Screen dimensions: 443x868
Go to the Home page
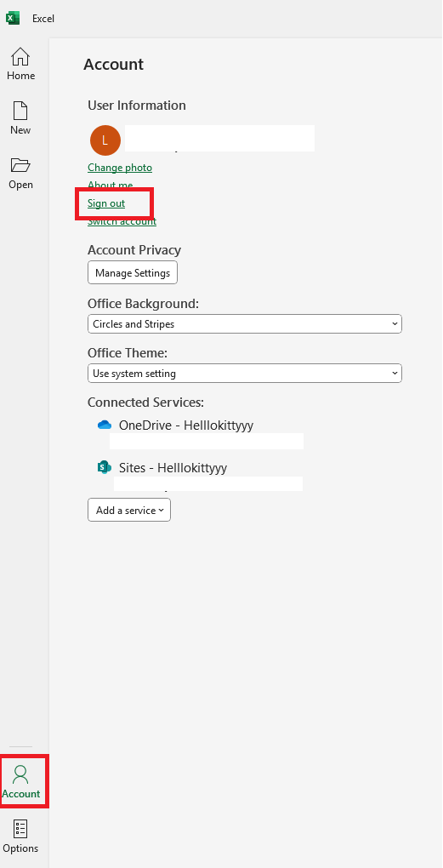(20, 64)
